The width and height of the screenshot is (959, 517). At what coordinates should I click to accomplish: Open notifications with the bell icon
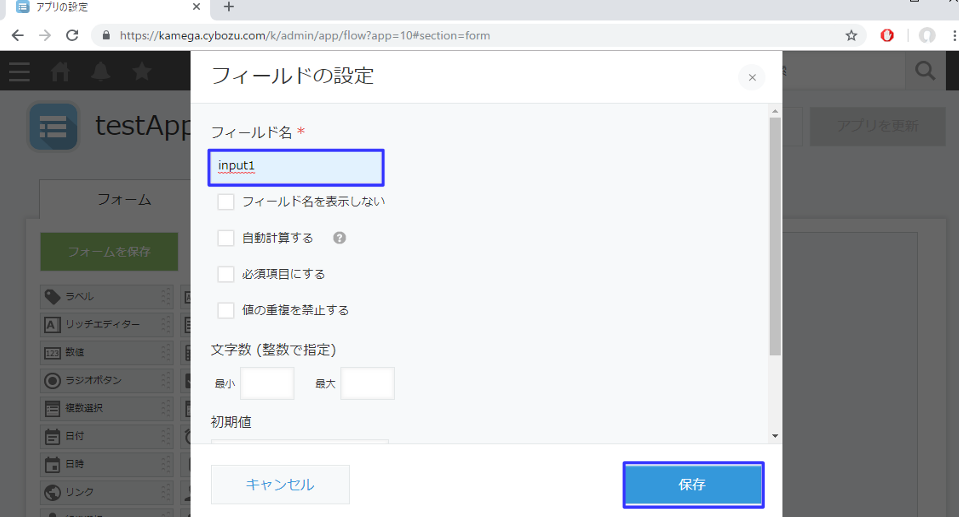pos(101,72)
